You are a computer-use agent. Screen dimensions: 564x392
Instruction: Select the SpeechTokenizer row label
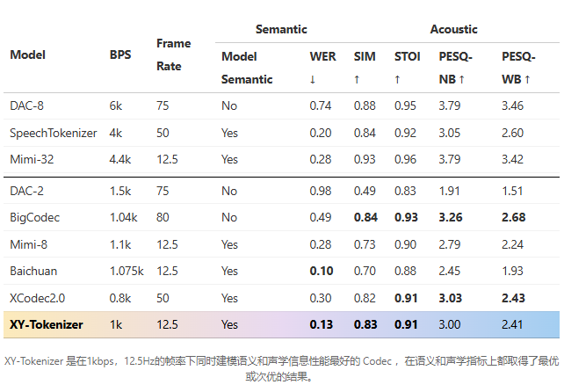pyautogui.click(x=54, y=134)
